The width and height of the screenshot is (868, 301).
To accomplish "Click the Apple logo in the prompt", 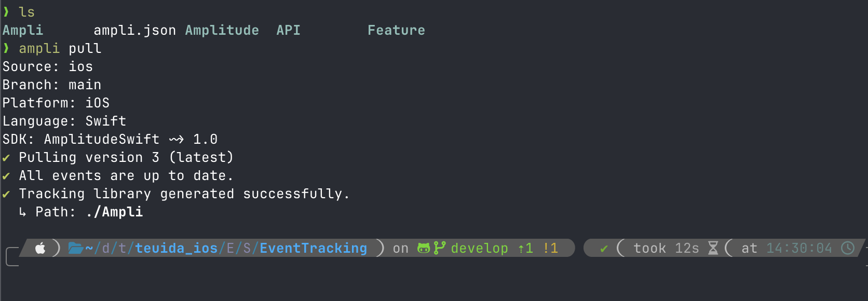I will (x=40, y=248).
